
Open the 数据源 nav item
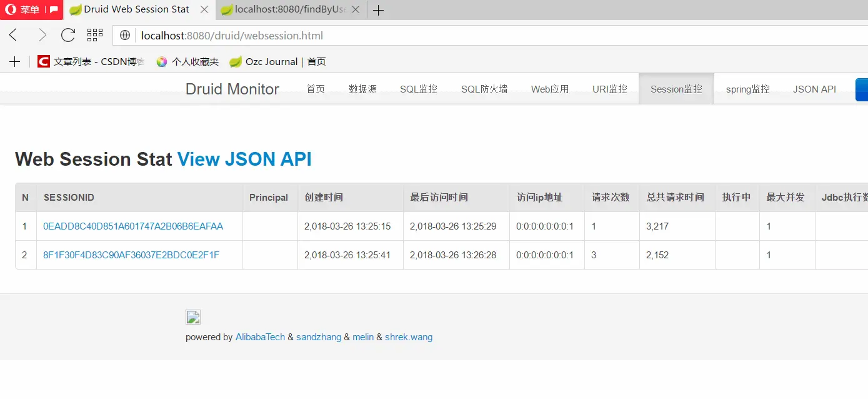tap(362, 89)
